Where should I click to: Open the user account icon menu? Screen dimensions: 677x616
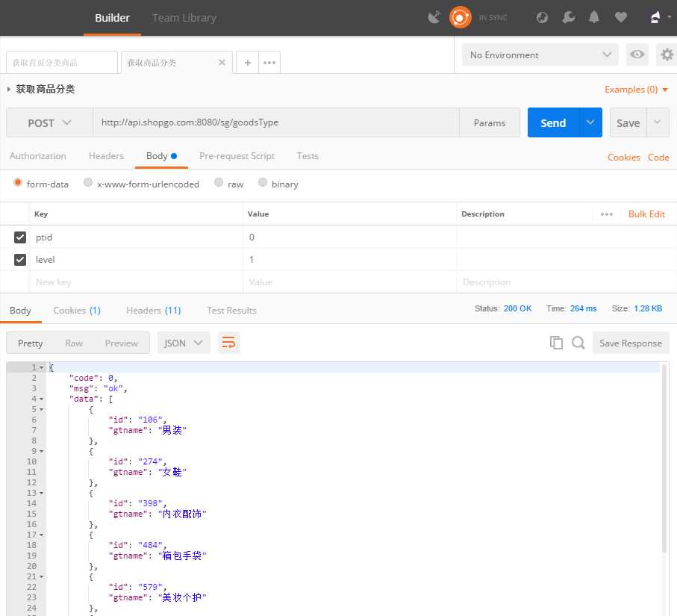click(x=660, y=18)
